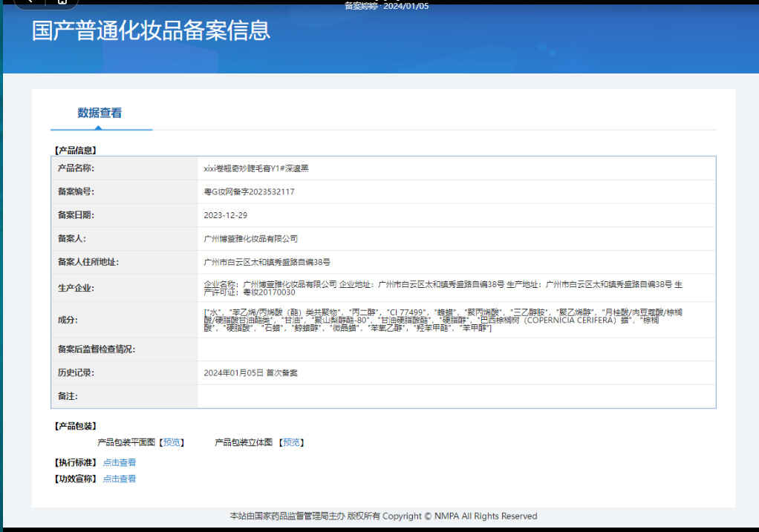Click the 【产品包装】 section heading
Viewport: 759px width, 532px height.
click(75, 426)
